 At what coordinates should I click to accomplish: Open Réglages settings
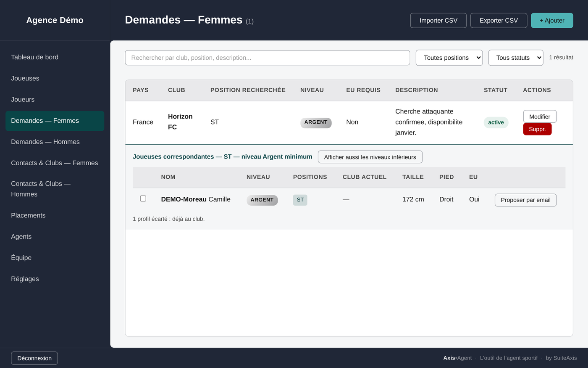[55, 279]
